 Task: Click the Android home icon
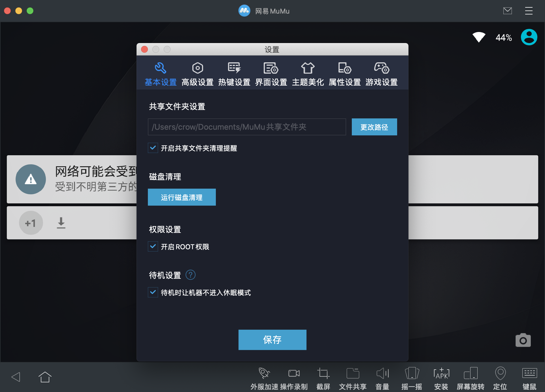[x=45, y=377]
